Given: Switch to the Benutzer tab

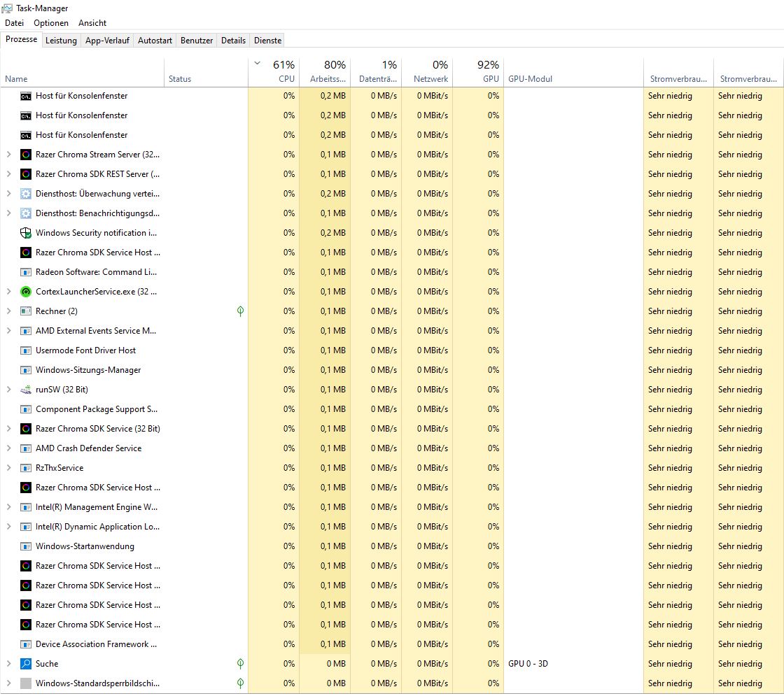Looking at the screenshot, I should [x=197, y=41].
